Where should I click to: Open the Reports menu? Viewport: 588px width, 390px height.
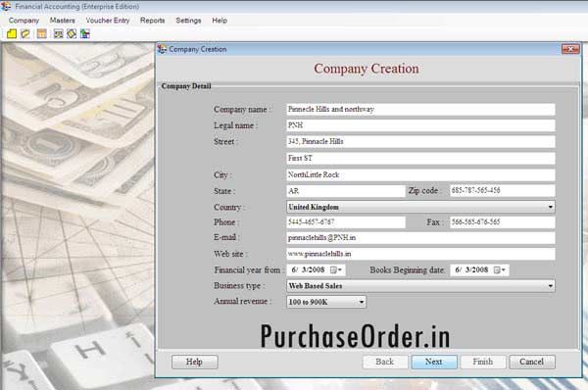coord(152,21)
